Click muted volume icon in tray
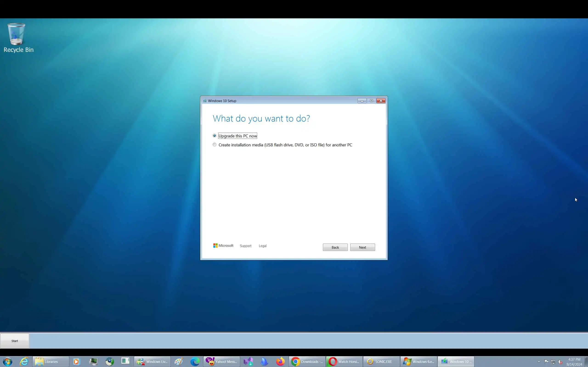The image size is (588, 367). coord(560,362)
